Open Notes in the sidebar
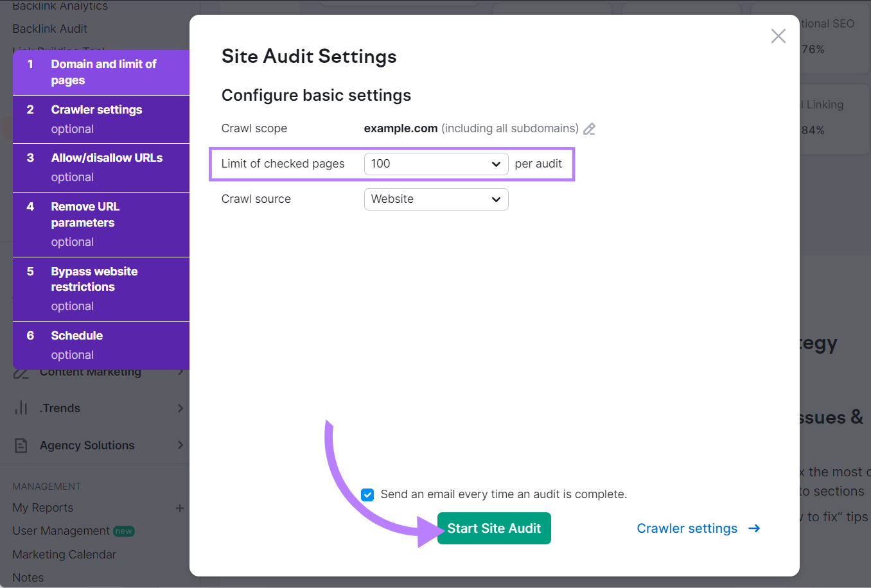 (28, 578)
